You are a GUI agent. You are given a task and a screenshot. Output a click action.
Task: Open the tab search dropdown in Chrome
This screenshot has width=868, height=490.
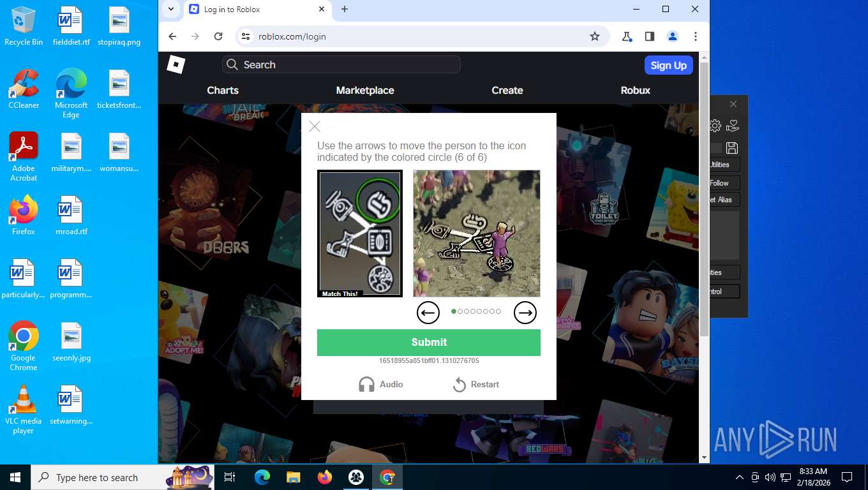pos(170,9)
